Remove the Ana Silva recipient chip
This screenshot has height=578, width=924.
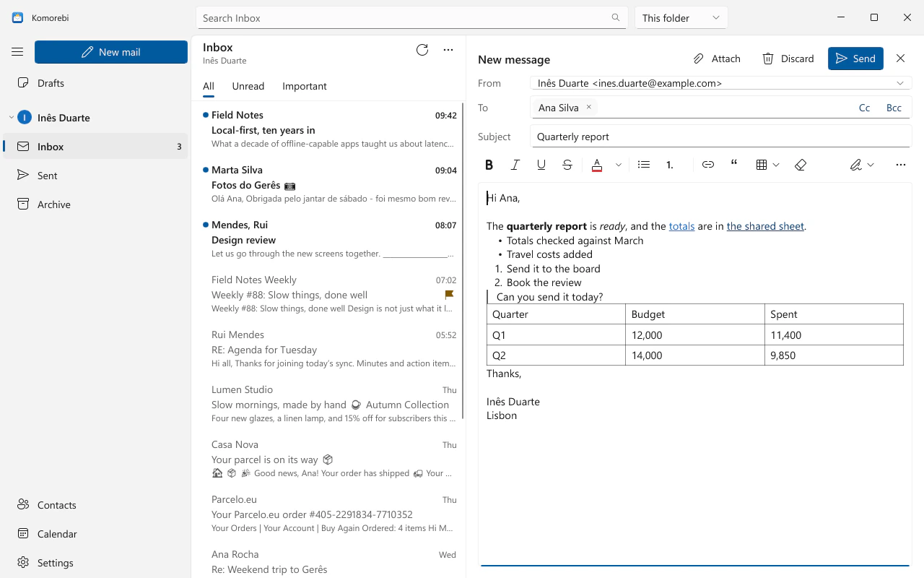pyautogui.click(x=588, y=107)
